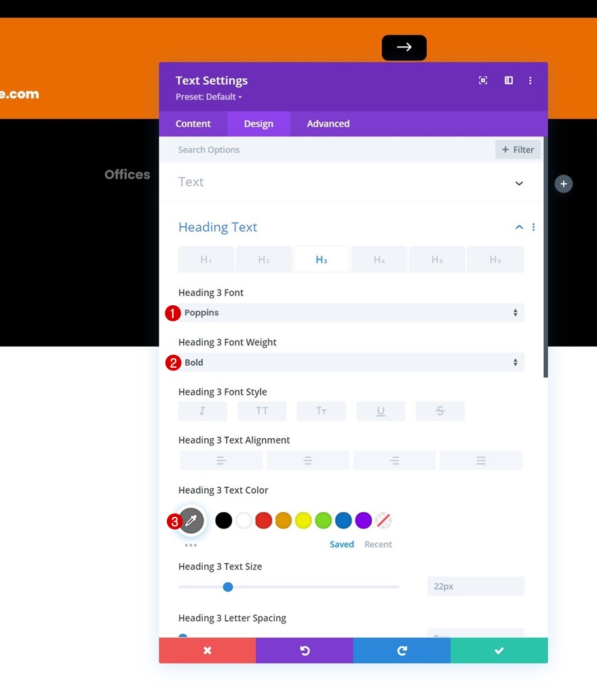Choose the transparent color swatch
Viewport: 597px width, 700px height.
(383, 520)
